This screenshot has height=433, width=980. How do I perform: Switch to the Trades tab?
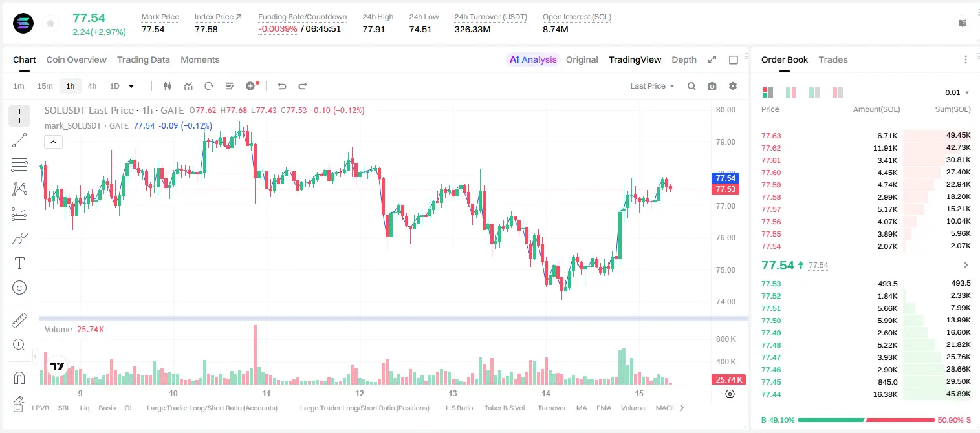pos(833,59)
